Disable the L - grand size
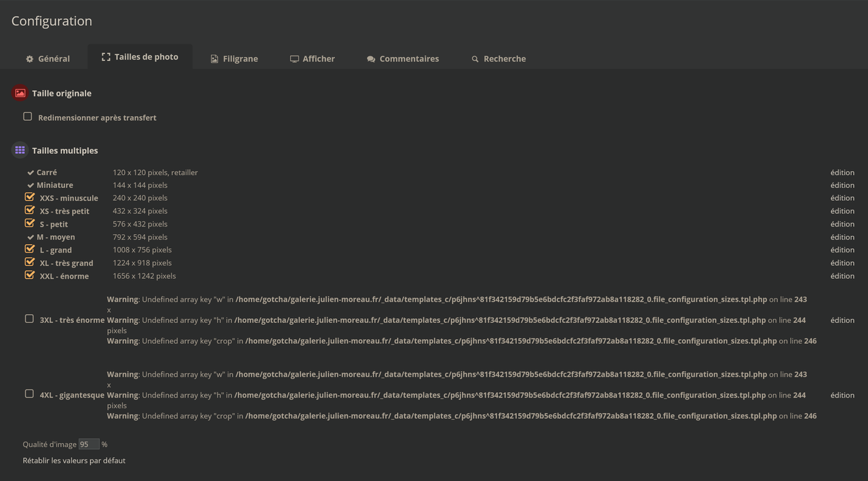The width and height of the screenshot is (868, 481). point(29,249)
